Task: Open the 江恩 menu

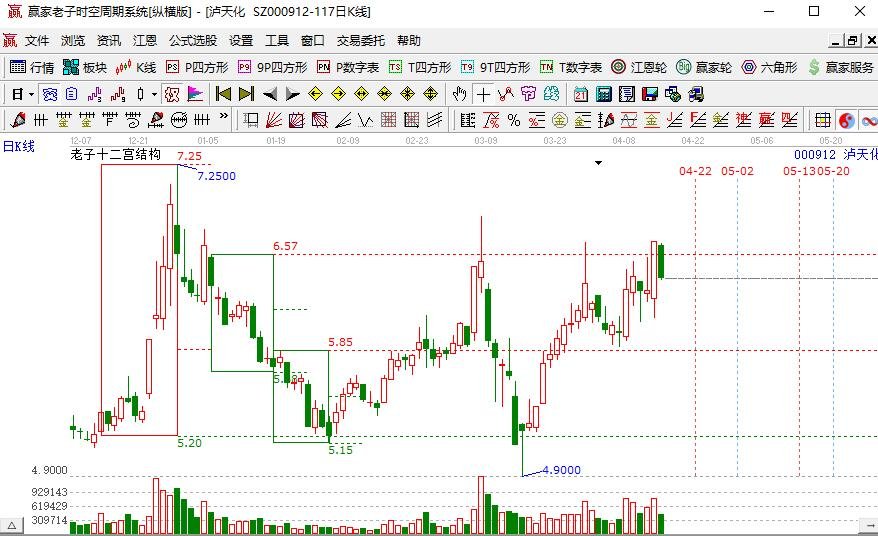Action: point(144,41)
